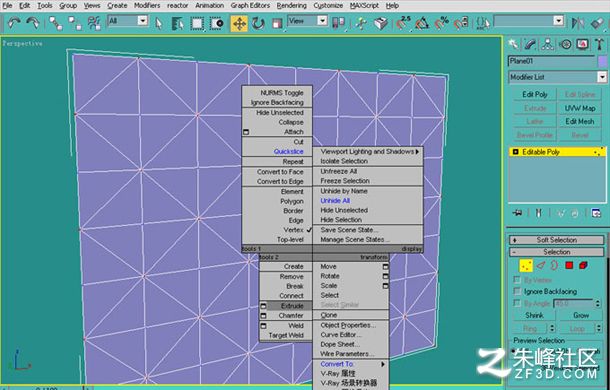Select the Move transform tool in toolbar
The image size is (610, 390).
point(239,23)
